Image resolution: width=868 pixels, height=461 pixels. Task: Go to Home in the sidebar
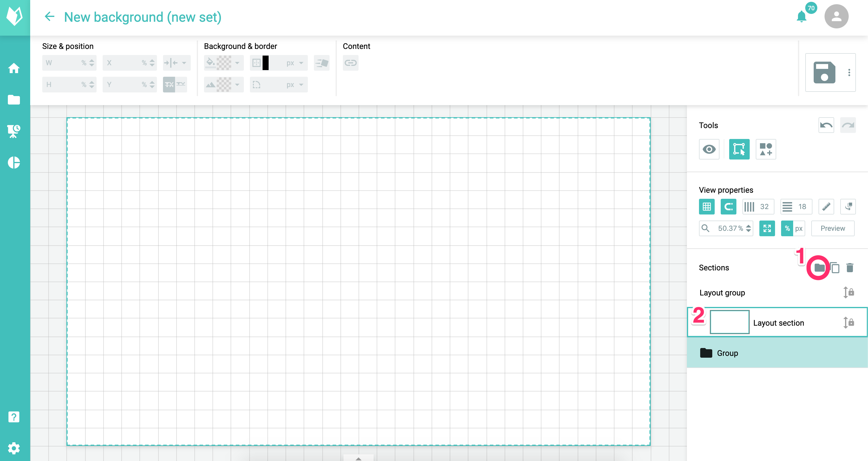14,68
